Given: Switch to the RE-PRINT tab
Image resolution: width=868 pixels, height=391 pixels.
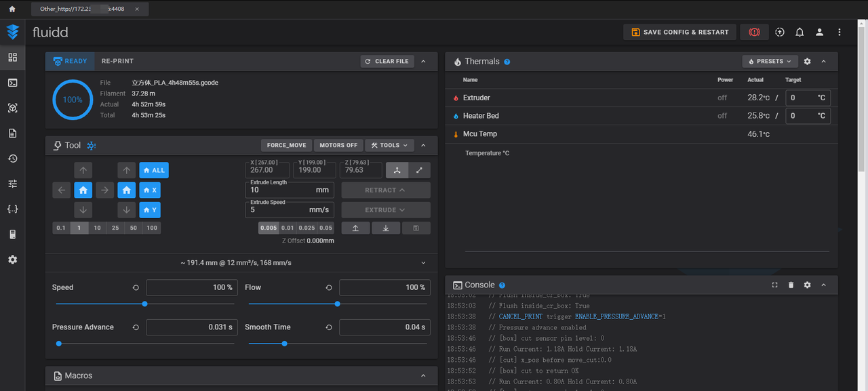Looking at the screenshot, I should coord(117,61).
